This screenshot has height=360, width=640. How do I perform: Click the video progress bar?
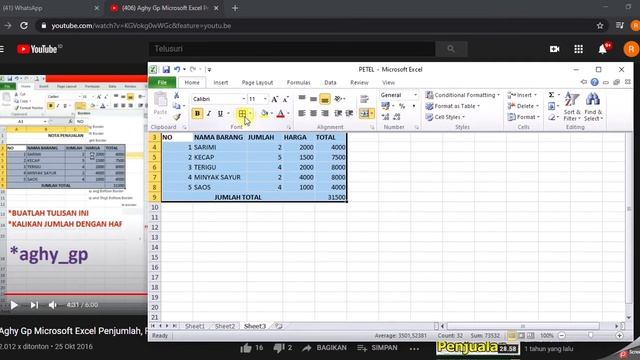pyautogui.click(x=74, y=294)
